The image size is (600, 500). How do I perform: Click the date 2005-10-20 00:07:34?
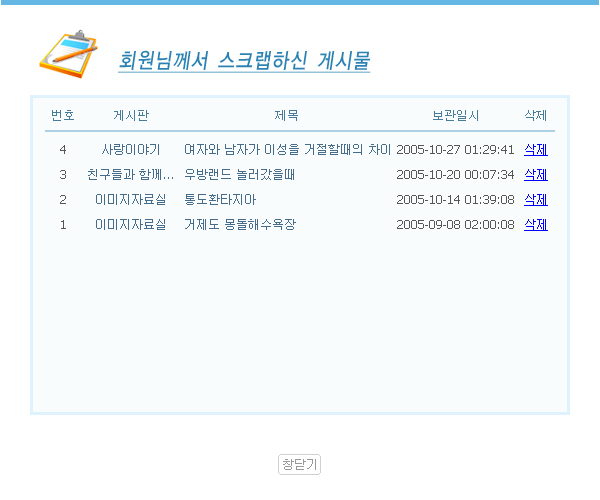pyautogui.click(x=455, y=175)
